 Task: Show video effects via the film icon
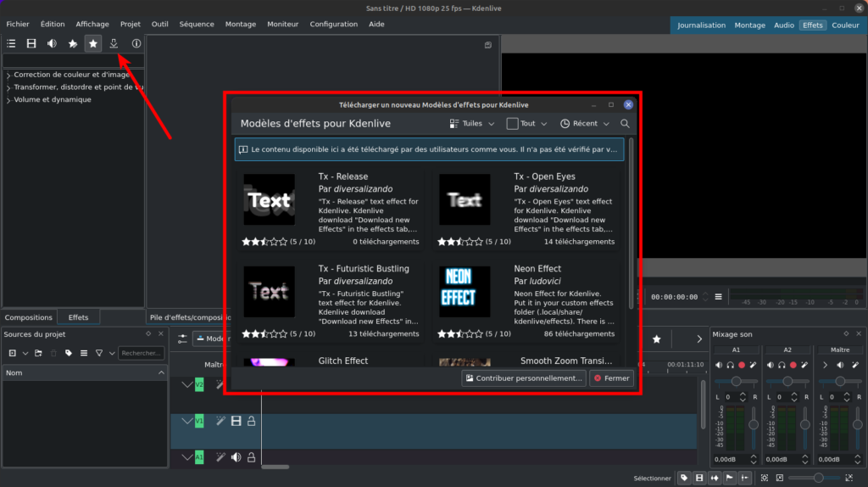pos(31,43)
